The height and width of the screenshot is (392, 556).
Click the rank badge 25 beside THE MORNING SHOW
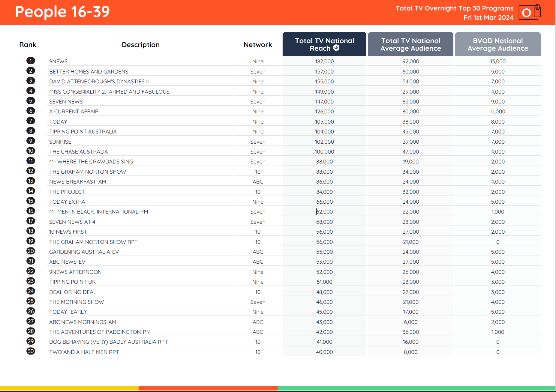(31, 301)
